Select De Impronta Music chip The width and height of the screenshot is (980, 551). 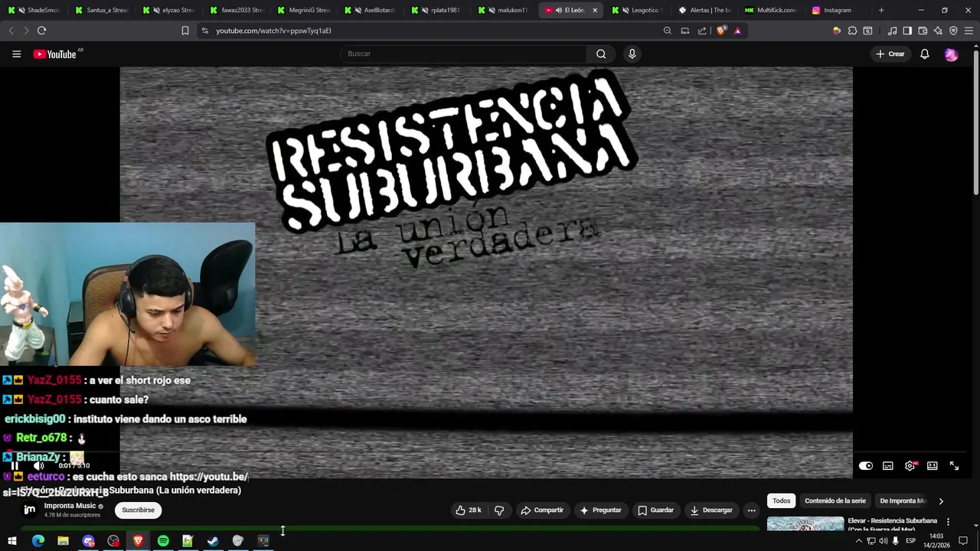[x=903, y=500]
